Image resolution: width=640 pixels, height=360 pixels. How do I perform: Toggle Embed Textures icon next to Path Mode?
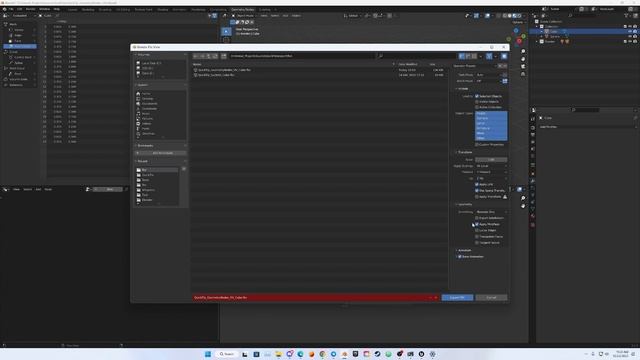pos(505,75)
